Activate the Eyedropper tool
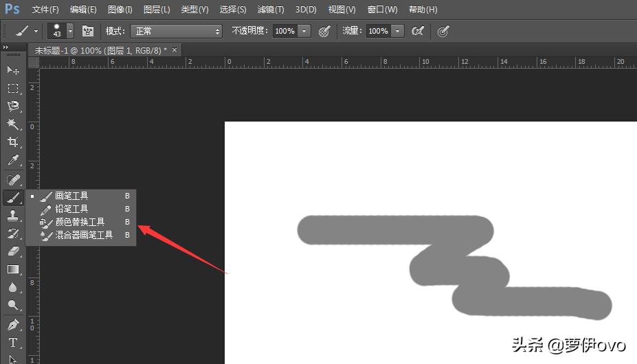The width and height of the screenshot is (637, 364). pos(13,161)
